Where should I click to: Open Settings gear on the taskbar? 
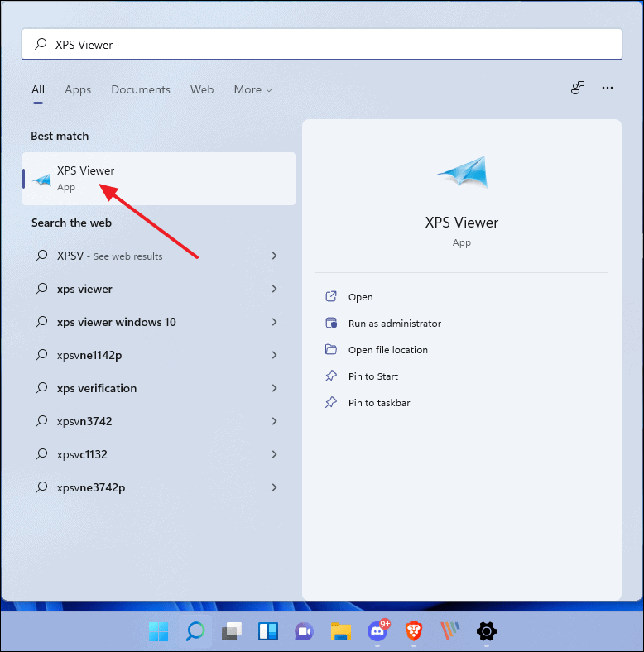click(x=487, y=631)
